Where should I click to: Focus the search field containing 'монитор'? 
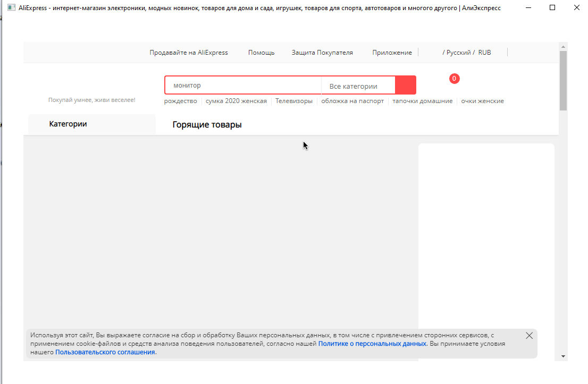coord(243,86)
